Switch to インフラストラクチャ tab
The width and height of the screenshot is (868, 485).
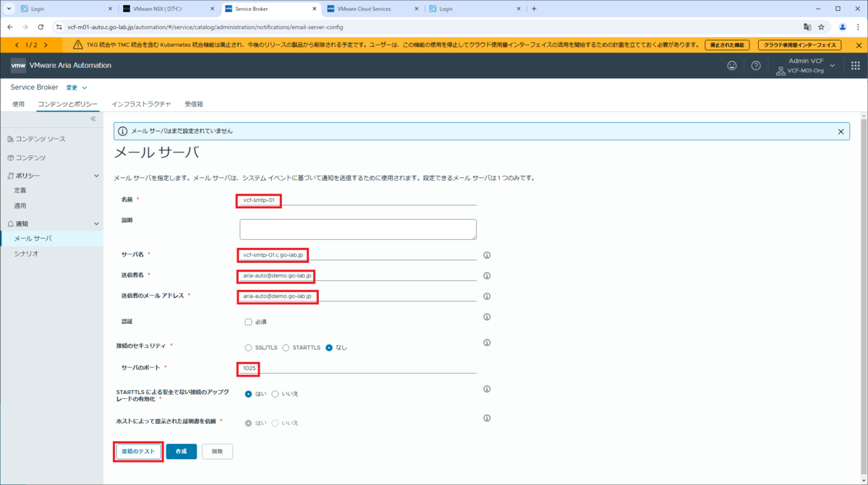pyautogui.click(x=141, y=104)
